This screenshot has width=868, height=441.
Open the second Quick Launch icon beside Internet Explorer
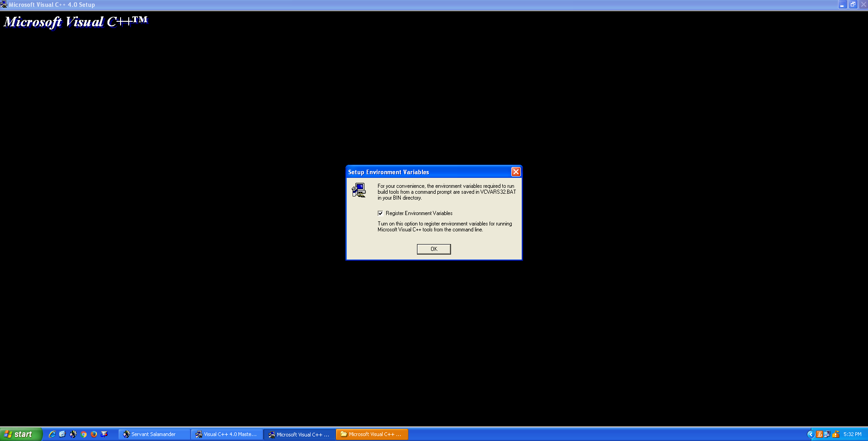click(x=63, y=434)
